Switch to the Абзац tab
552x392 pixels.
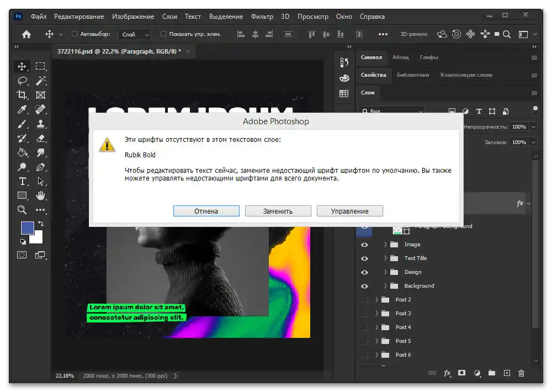pos(401,57)
